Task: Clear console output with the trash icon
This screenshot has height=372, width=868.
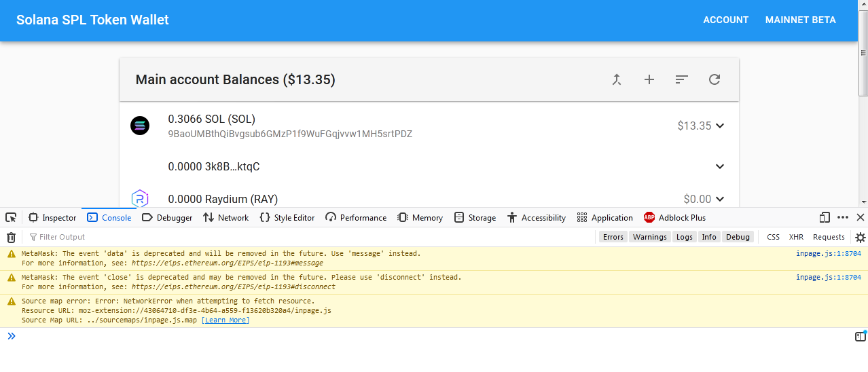Action: (x=11, y=237)
